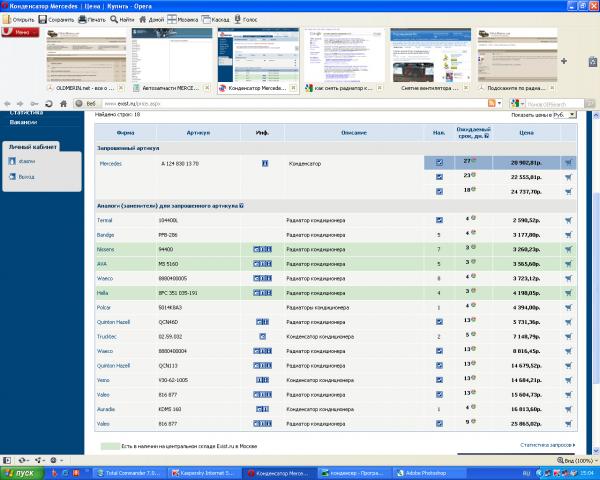The height and width of the screenshot is (480, 600).
Task: Click the Выход logout link
Action: (26, 177)
